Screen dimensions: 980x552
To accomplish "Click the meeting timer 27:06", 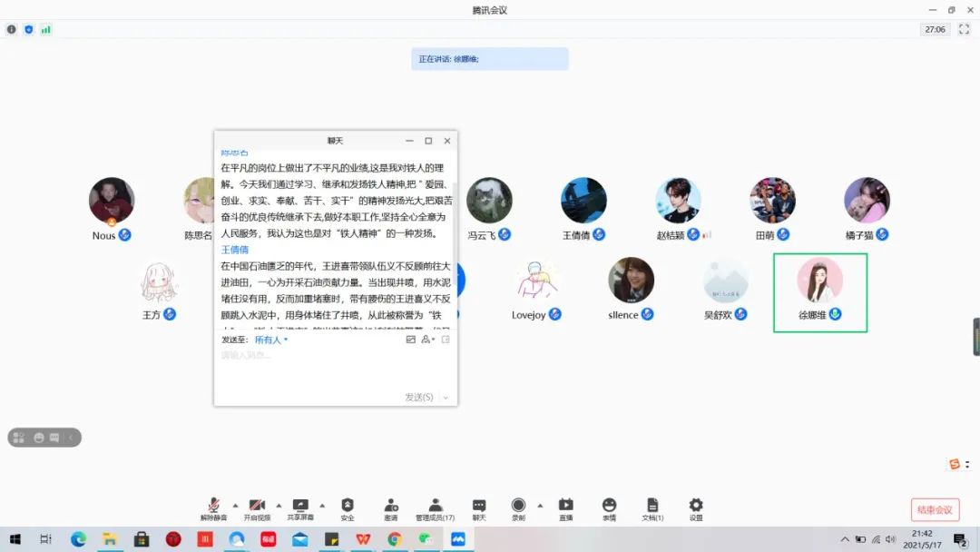I will pyautogui.click(x=935, y=29).
